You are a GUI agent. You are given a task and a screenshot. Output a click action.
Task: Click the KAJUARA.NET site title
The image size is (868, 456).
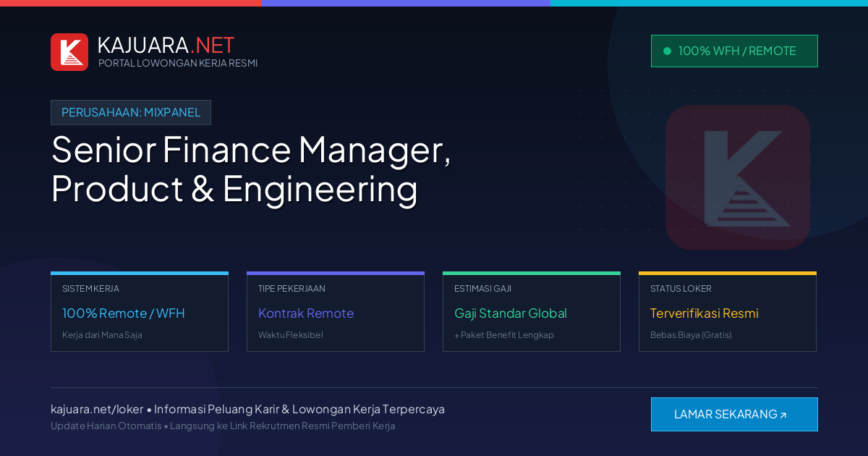(166, 45)
